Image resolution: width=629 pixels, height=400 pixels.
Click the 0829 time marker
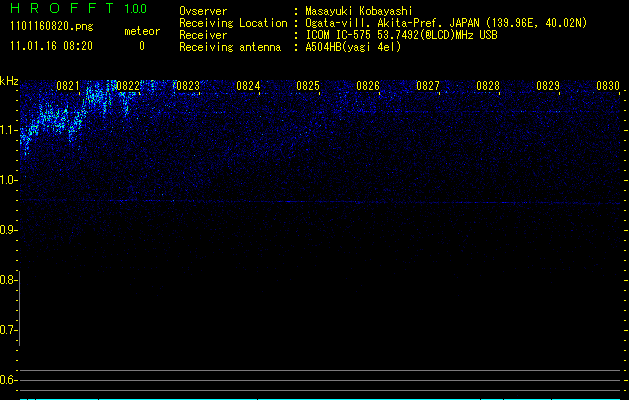point(548,86)
